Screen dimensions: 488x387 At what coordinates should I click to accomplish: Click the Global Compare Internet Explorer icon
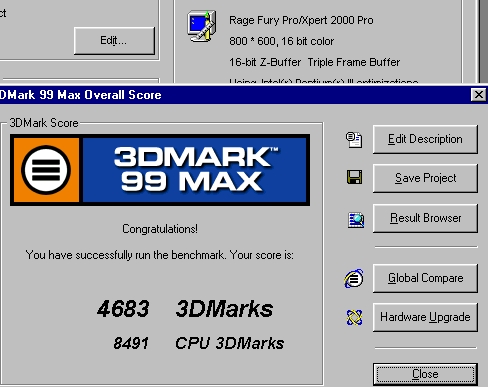(354, 278)
